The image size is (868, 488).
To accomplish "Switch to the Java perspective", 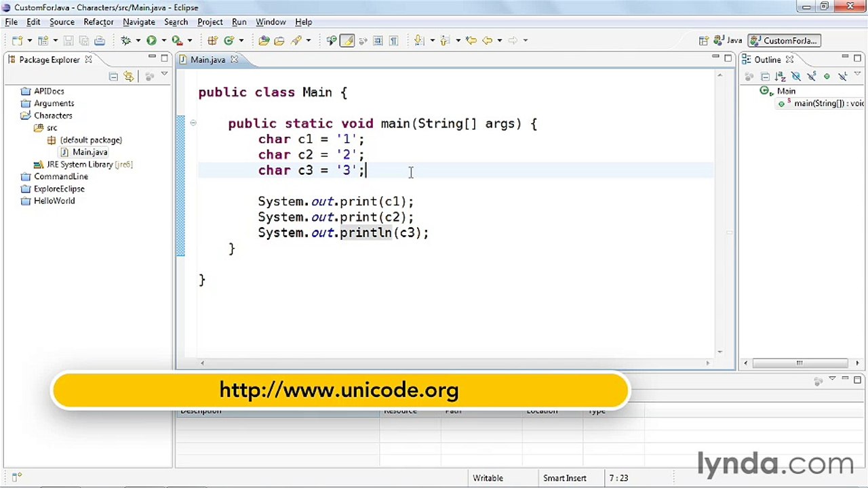I will tap(728, 41).
